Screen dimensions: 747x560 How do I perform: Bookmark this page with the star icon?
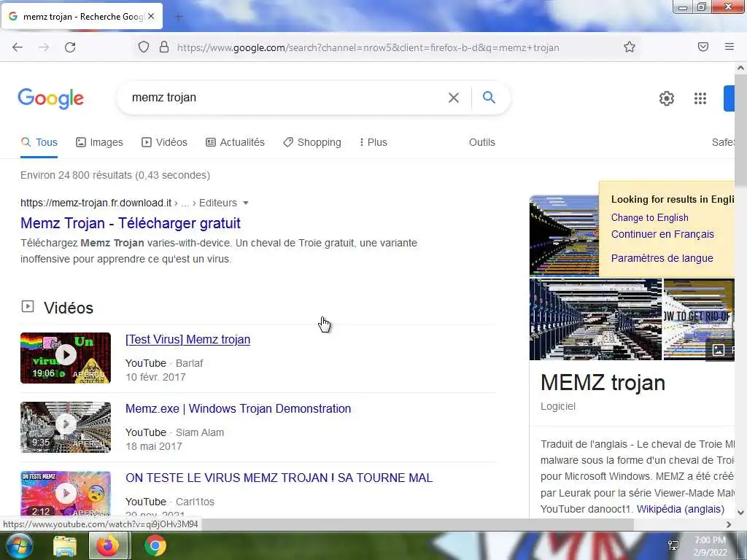point(630,47)
